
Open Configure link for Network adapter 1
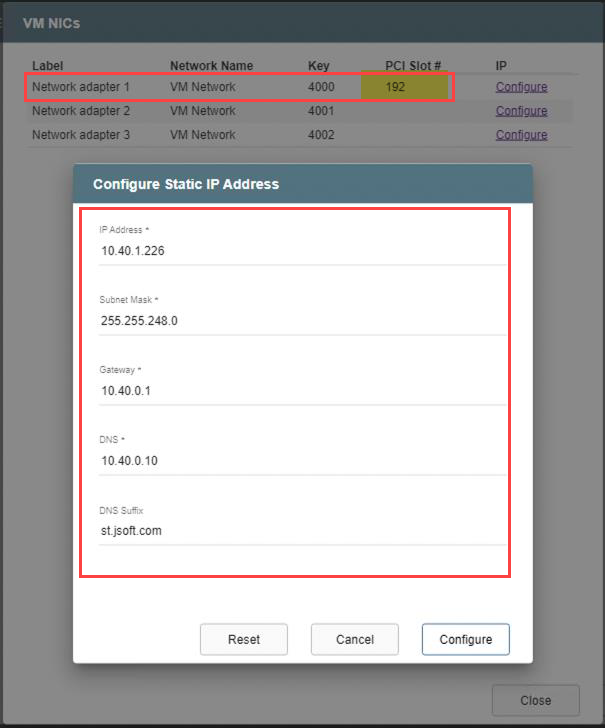[x=521, y=87]
